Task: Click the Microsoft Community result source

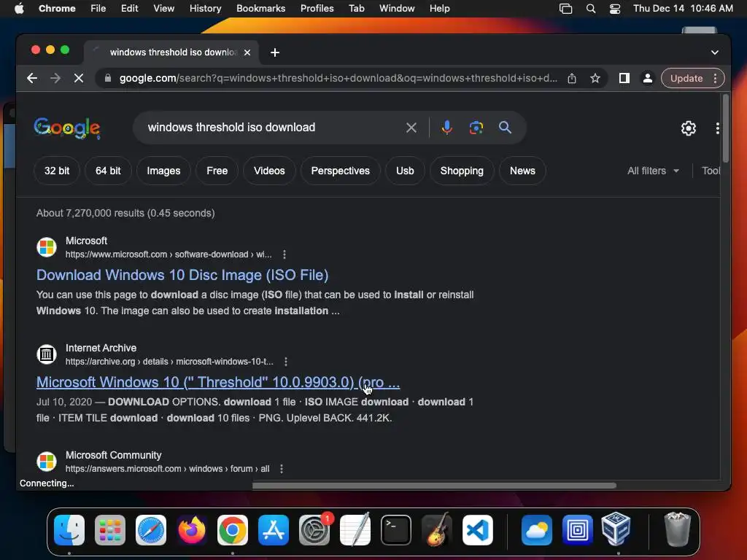Action: pyautogui.click(x=113, y=455)
